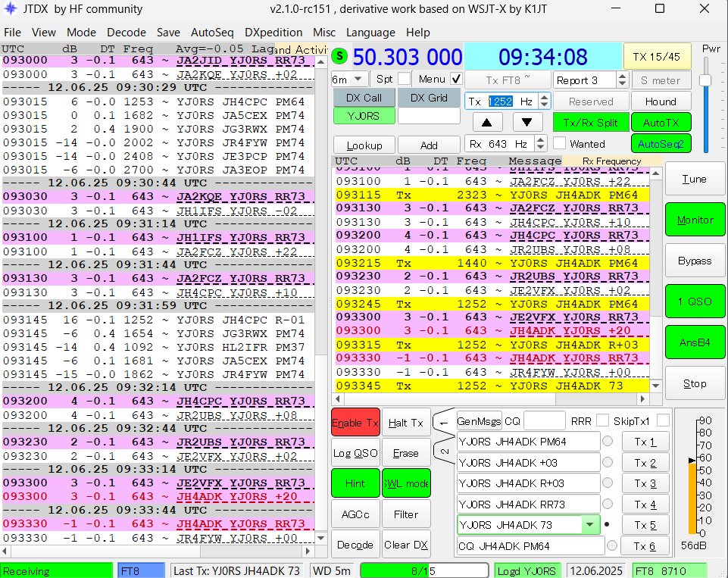Click the DX Grid input field
The height and width of the screenshot is (578, 728).
(x=429, y=117)
